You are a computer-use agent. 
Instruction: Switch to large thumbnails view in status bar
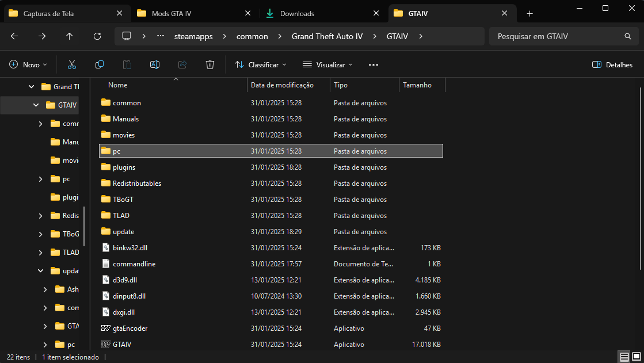coord(635,357)
